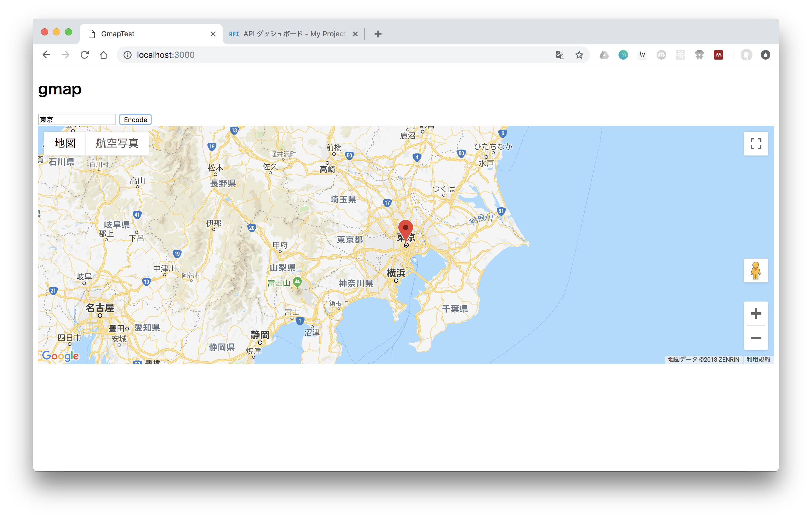Screen dimensions: 812x519
Task: Open the React developer tools extension
Action: (x=680, y=55)
